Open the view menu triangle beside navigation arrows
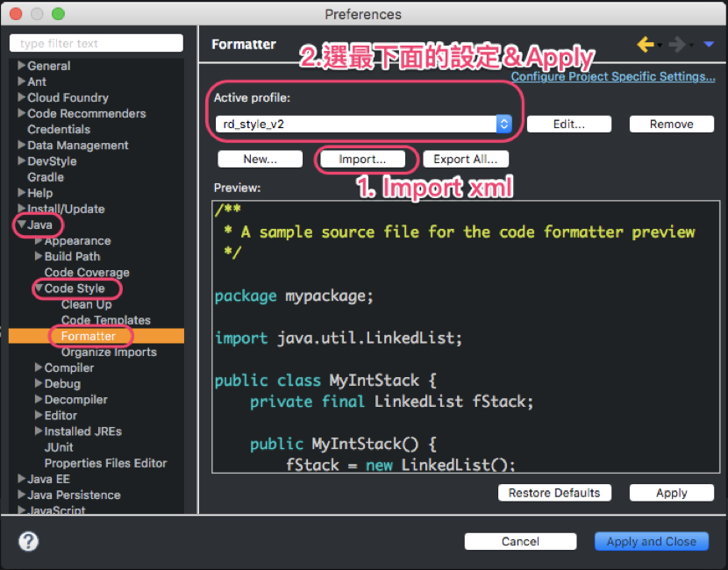Screen dimensions: 728x570 (x=709, y=44)
